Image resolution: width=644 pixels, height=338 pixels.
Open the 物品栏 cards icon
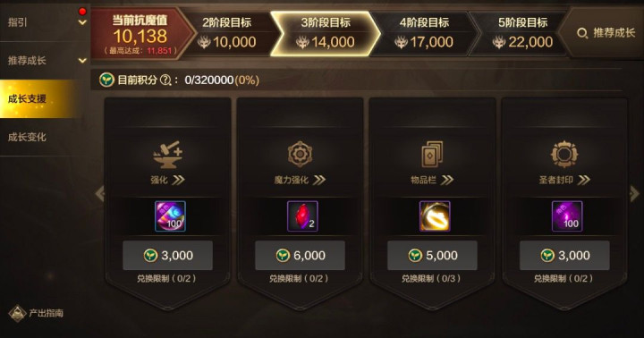pyautogui.click(x=432, y=154)
